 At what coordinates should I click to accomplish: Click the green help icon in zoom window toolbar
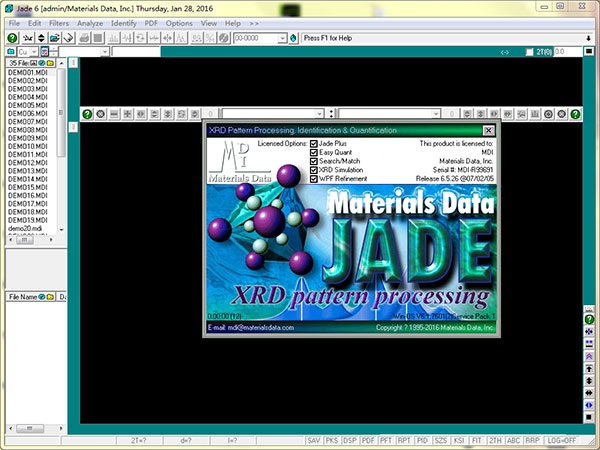[x=87, y=114]
